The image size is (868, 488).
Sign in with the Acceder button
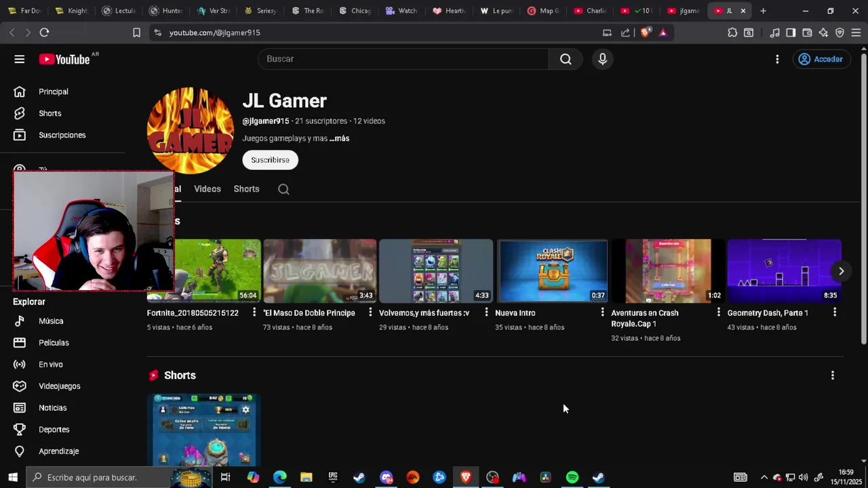click(821, 59)
